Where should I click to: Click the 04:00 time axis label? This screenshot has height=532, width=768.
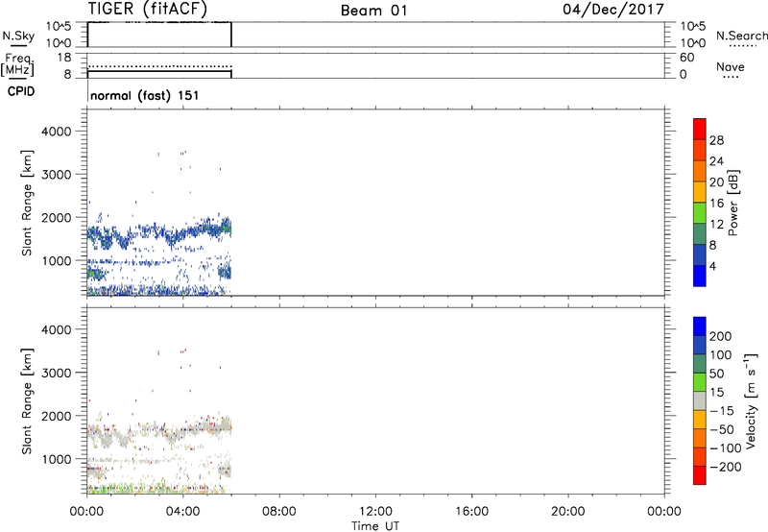[x=183, y=512]
